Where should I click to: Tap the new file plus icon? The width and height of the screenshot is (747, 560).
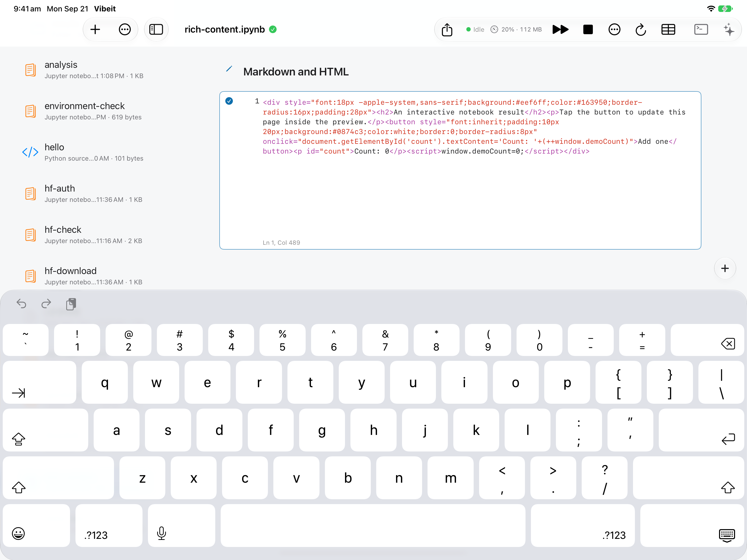[95, 30]
